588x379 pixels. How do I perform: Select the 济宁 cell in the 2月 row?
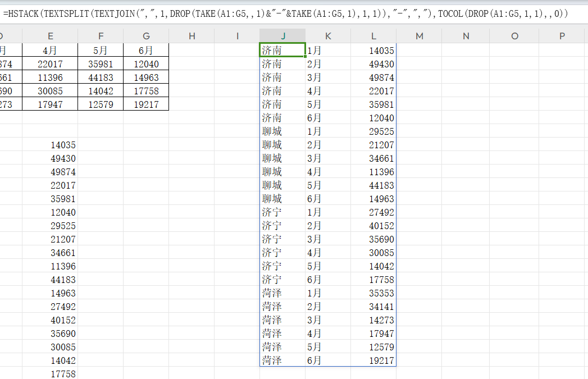tap(282, 226)
